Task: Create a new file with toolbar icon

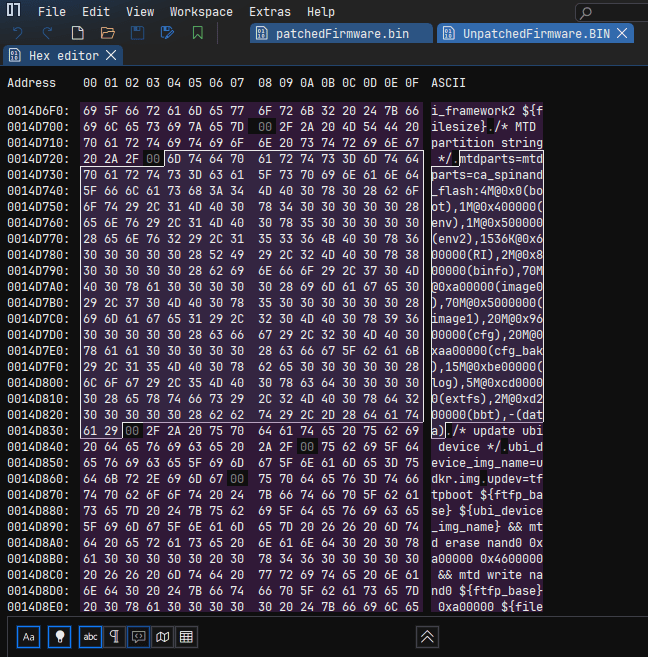Action: 77,33
